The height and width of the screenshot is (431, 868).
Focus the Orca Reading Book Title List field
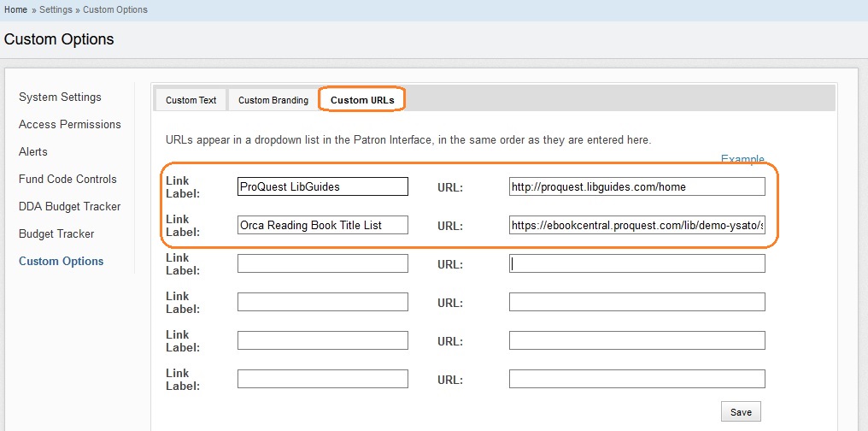point(322,226)
